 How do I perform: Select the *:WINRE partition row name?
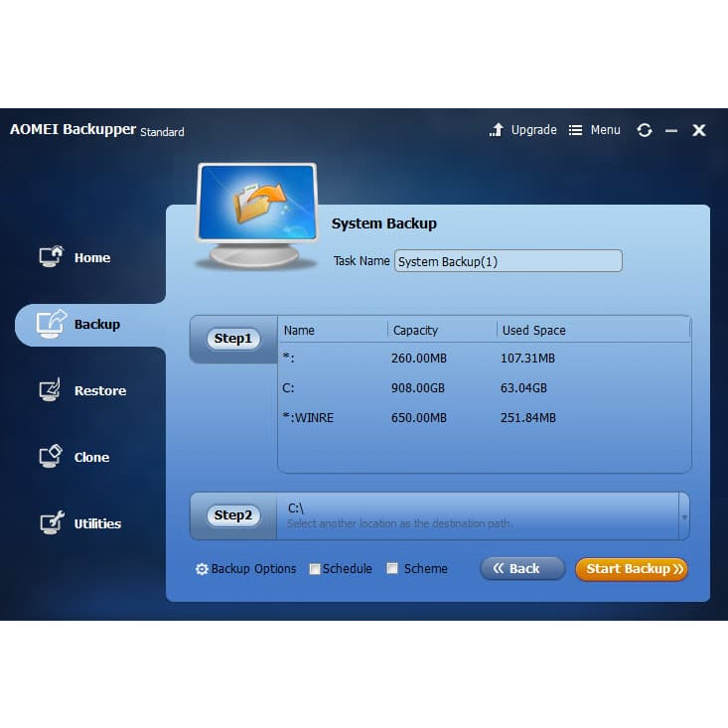pyautogui.click(x=308, y=417)
